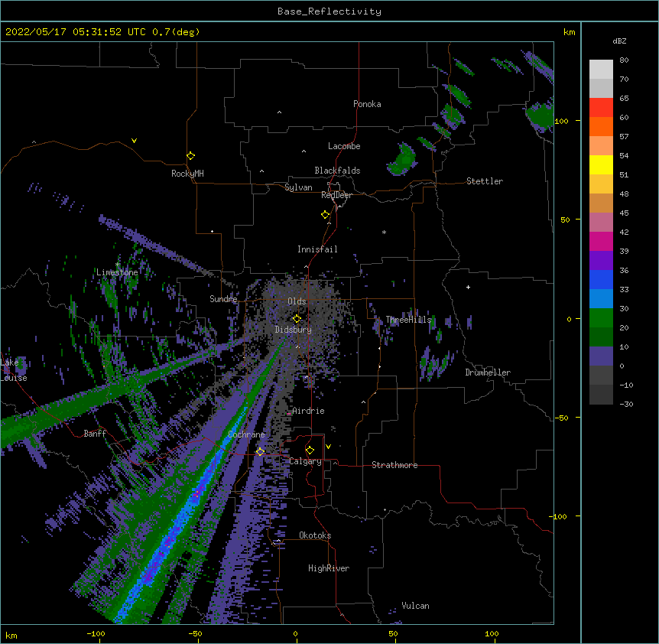Click the -30 value on the dBZ legend
The height and width of the screenshot is (644, 659).
[x=626, y=404]
